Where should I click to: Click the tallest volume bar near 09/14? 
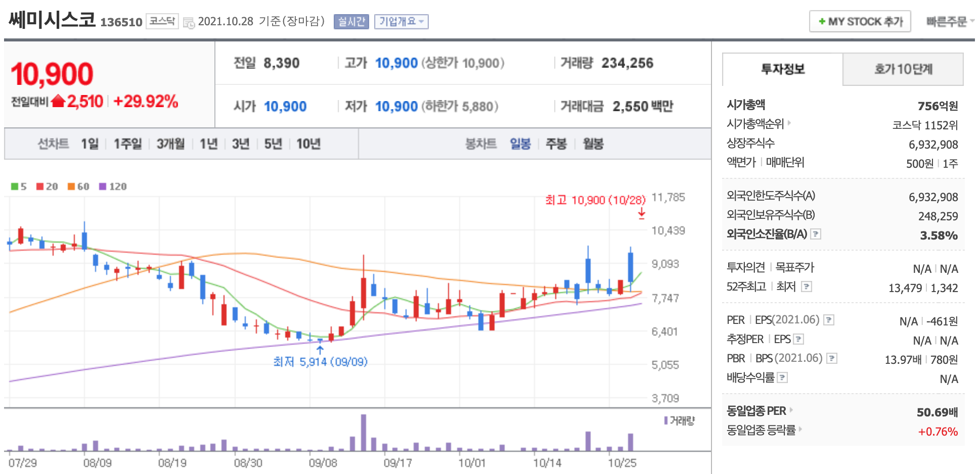pyautogui.click(x=364, y=433)
